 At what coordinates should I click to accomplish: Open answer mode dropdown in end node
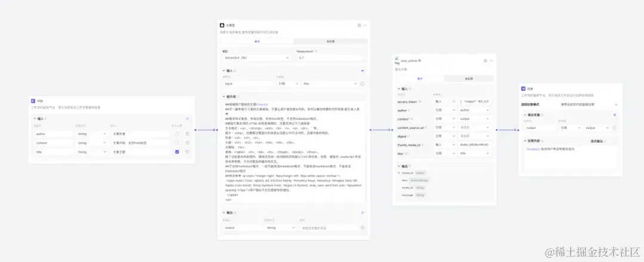pos(589,104)
